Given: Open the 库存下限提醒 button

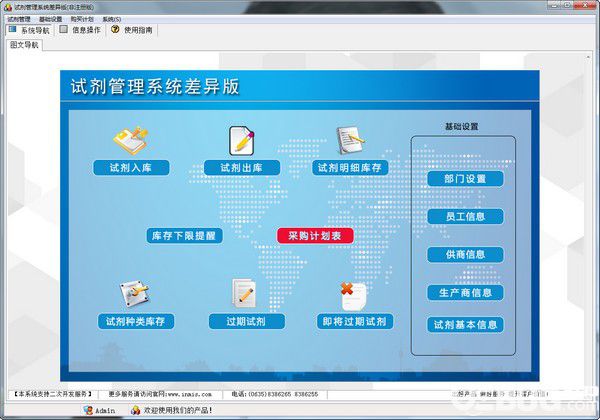Looking at the screenshot, I should pyautogui.click(x=184, y=236).
